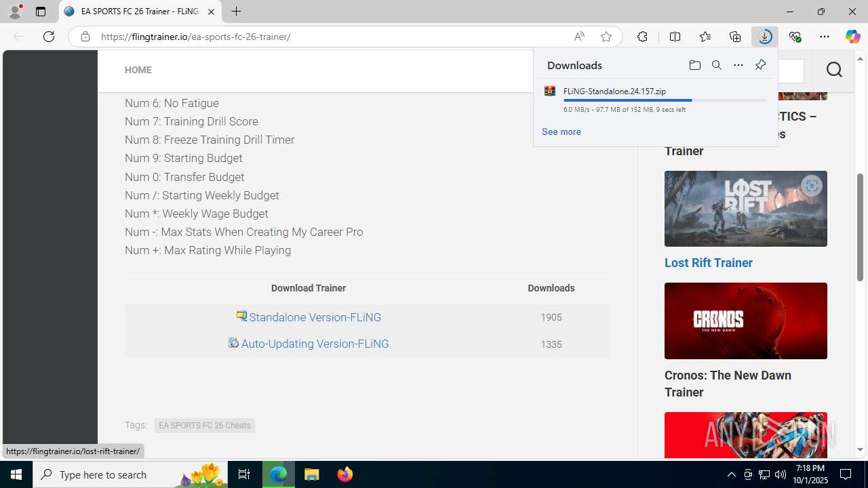This screenshot has height=488, width=868.
Task: Open more options in Downloads panel
Action: pos(738,65)
